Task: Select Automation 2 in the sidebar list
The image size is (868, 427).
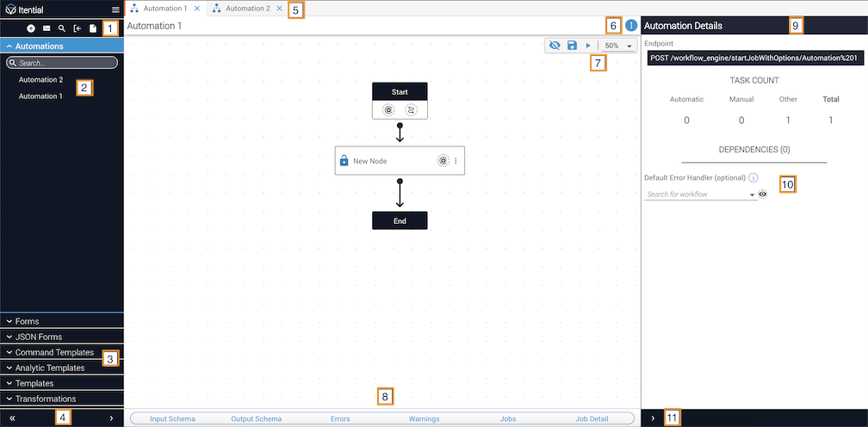Action: pos(40,80)
